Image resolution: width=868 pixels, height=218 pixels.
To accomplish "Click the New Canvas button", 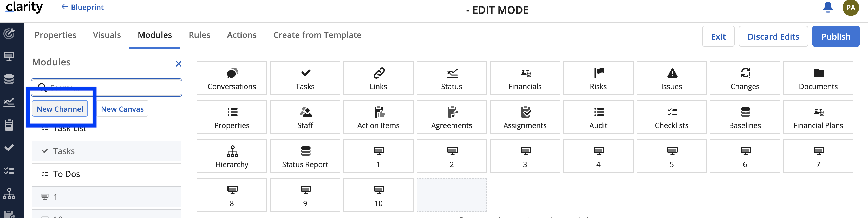I will coord(122,109).
